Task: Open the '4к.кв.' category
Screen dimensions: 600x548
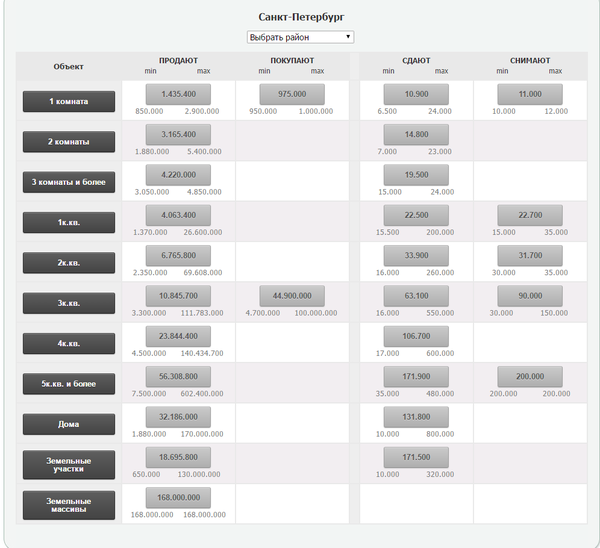Action: [x=69, y=343]
